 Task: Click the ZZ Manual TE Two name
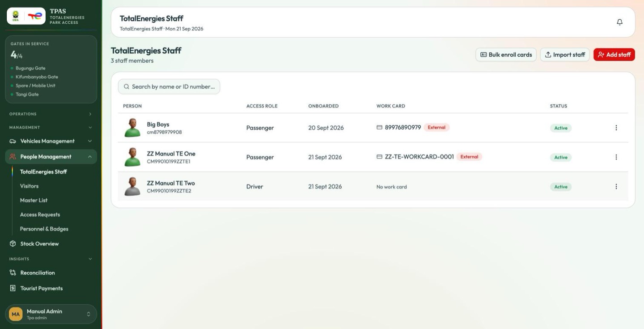tap(171, 183)
